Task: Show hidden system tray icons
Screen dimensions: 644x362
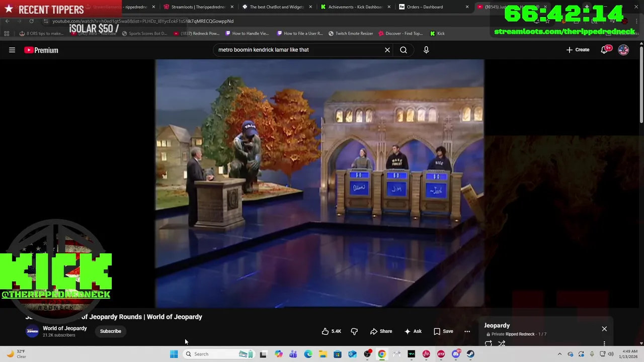Action: (x=559, y=354)
